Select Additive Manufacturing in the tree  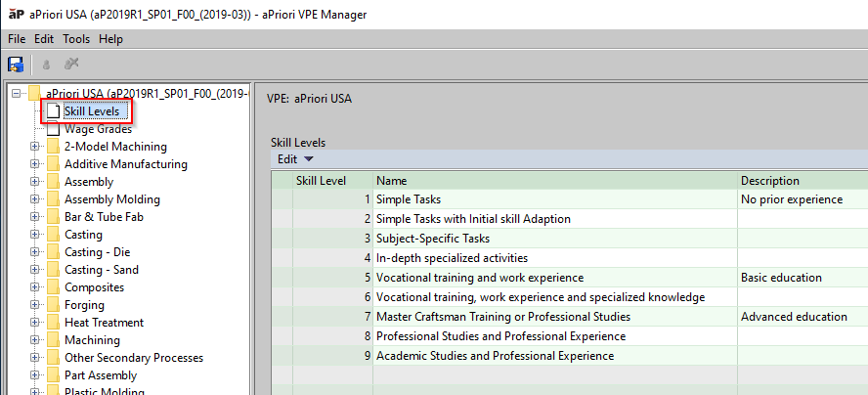pos(125,164)
